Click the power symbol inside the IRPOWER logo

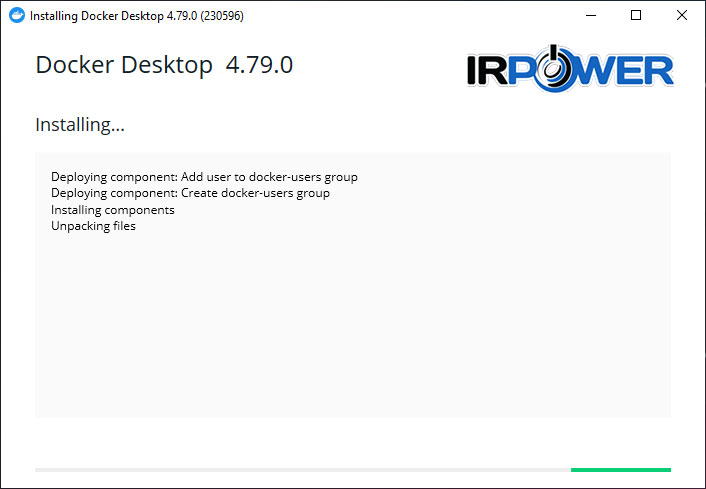[x=554, y=68]
